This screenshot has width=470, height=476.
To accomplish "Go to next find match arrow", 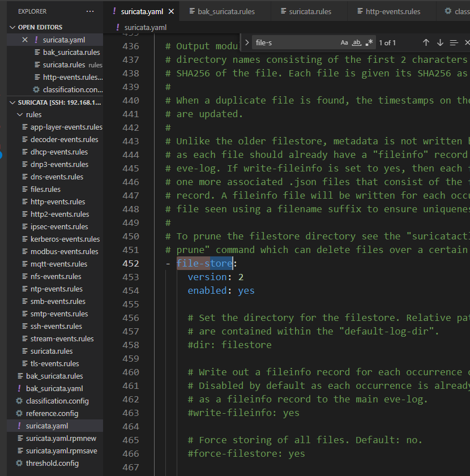I will coord(440,43).
